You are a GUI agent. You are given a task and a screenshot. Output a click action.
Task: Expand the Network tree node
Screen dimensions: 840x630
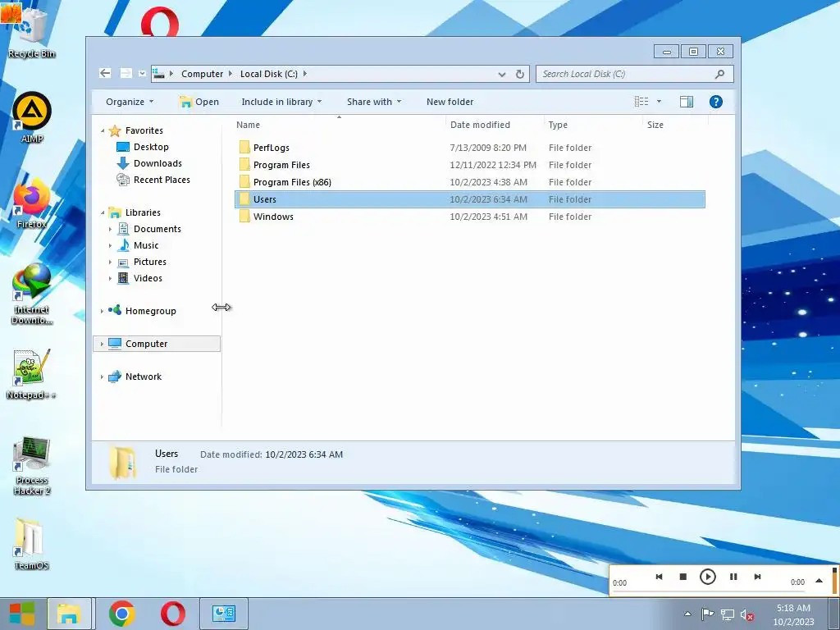[102, 377]
